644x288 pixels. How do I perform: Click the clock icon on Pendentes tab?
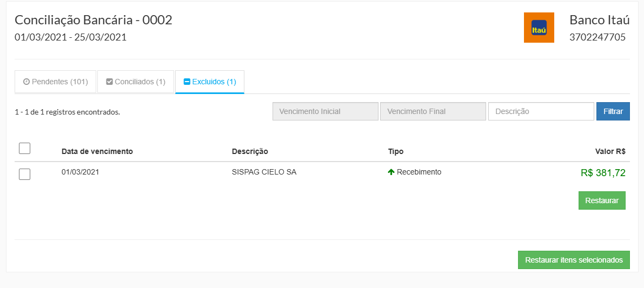[26, 82]
